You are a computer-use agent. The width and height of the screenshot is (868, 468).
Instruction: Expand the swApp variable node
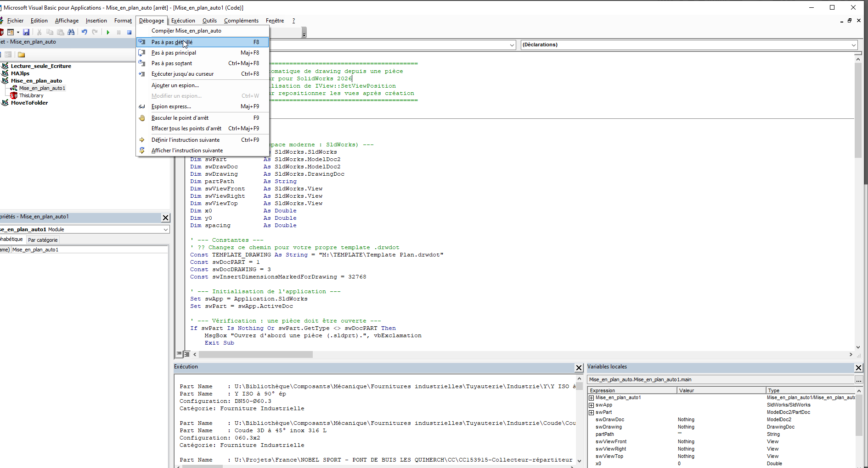tap(592, 405)
